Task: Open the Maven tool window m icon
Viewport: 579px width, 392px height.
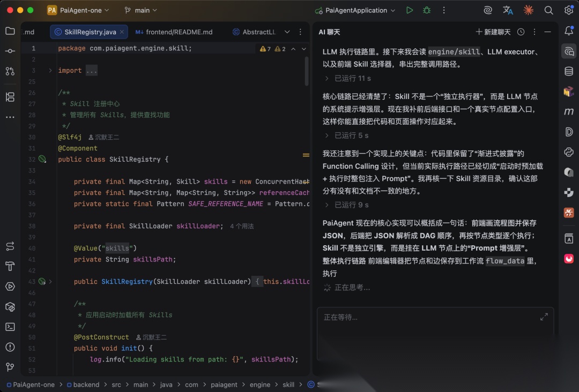Action: click(569, 111)
